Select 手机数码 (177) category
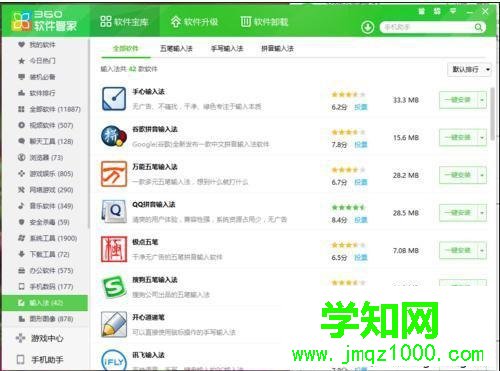This screenshot has height=371, width=500. point(45,286)
